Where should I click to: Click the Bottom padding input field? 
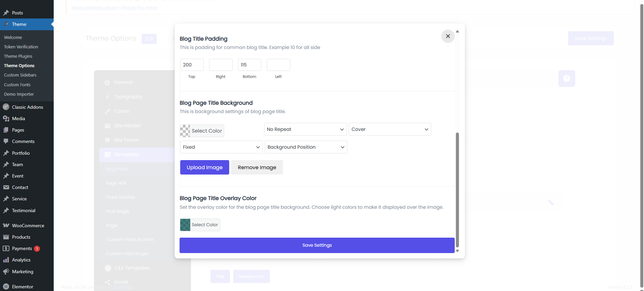click(x=250, y=65)
